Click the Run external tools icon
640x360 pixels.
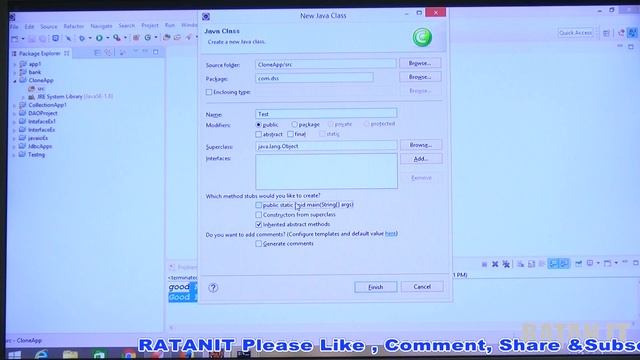117,38
